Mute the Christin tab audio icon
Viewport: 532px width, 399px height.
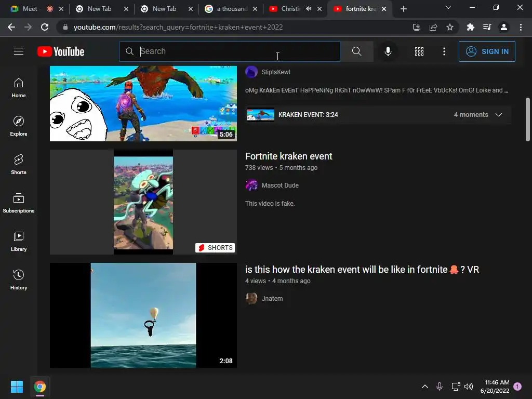[x=308, y=9]
